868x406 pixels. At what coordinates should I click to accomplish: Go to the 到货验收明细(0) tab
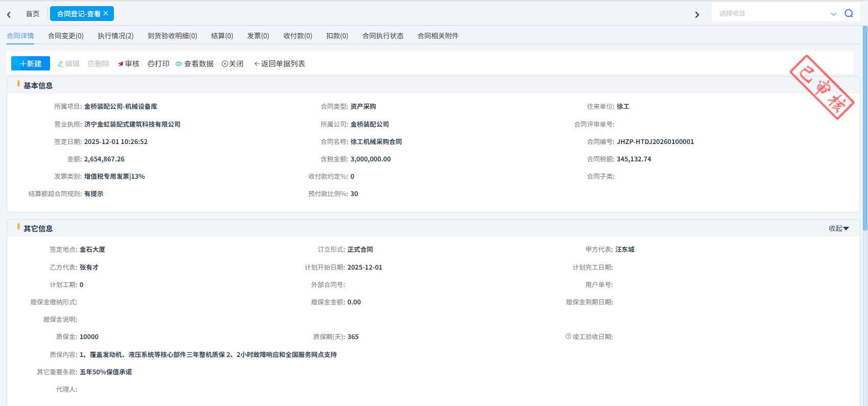[172, 36]
